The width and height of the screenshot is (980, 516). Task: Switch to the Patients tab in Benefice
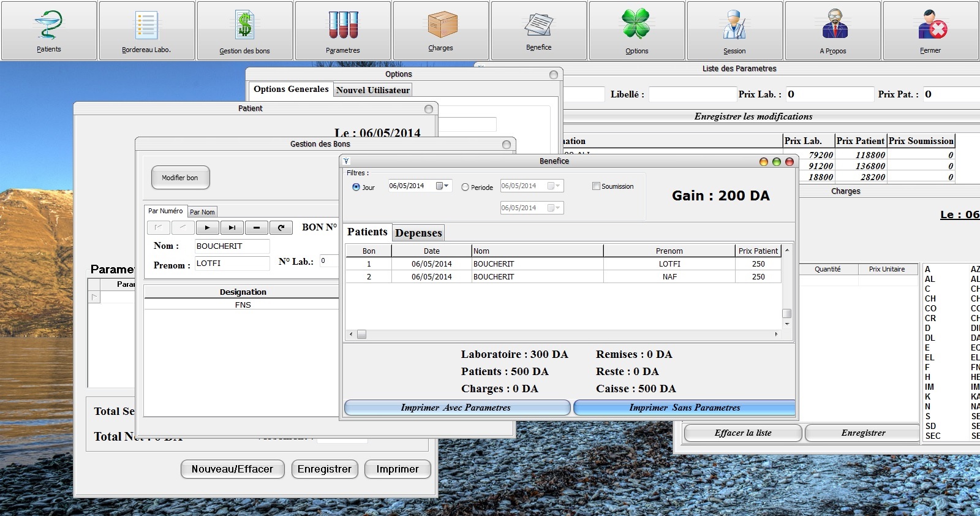click(367, 232)
